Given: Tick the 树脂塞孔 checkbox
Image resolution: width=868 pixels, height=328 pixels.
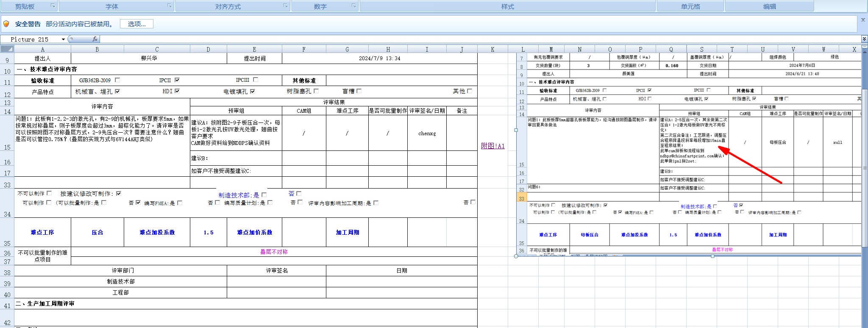Looking at the screenshot, I should click(316, 91).
